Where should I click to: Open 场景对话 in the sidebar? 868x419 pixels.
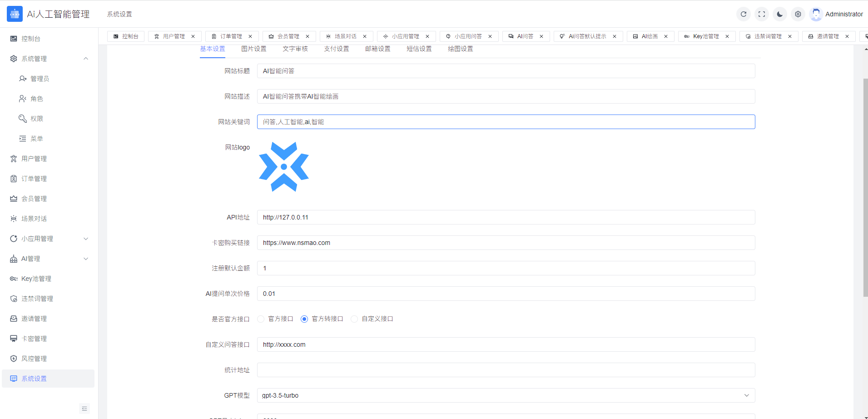click(x=49, y=219)
